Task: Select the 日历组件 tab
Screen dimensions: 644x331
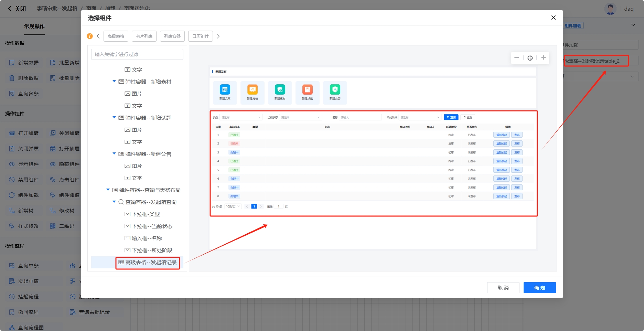Action: (200, 36)
